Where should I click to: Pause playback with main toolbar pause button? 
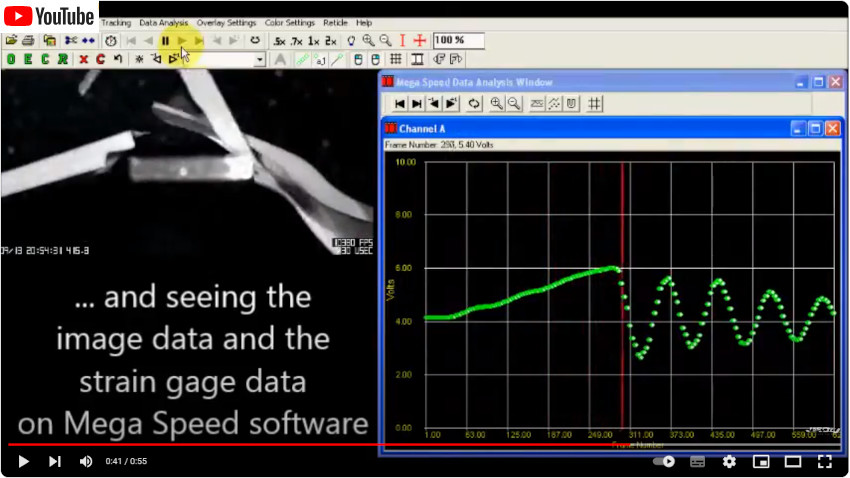click(x=165, y=40)
